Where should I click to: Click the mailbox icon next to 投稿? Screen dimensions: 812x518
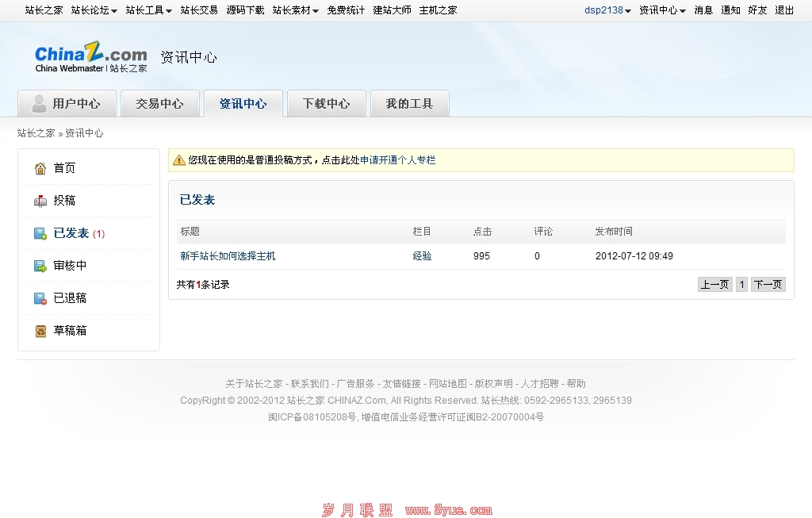point(40,201)
